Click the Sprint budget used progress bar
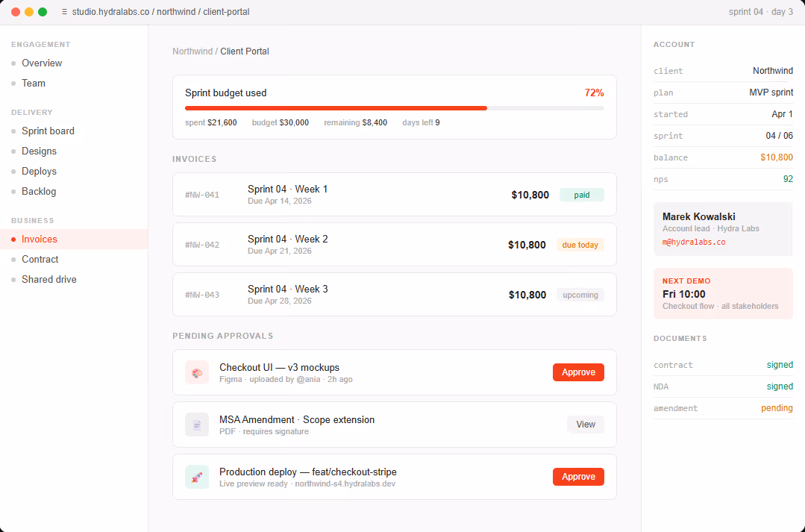 pyautogui.click(x=394, y=108)
